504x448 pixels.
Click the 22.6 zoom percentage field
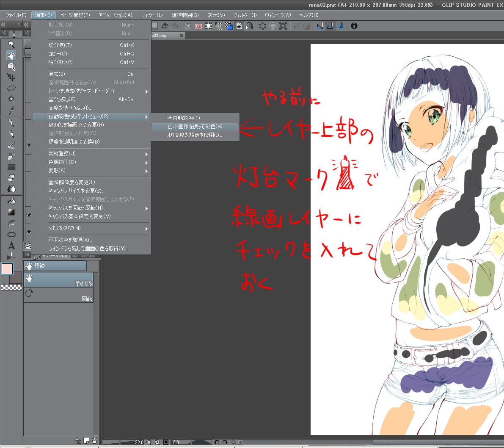pos(139,442)
